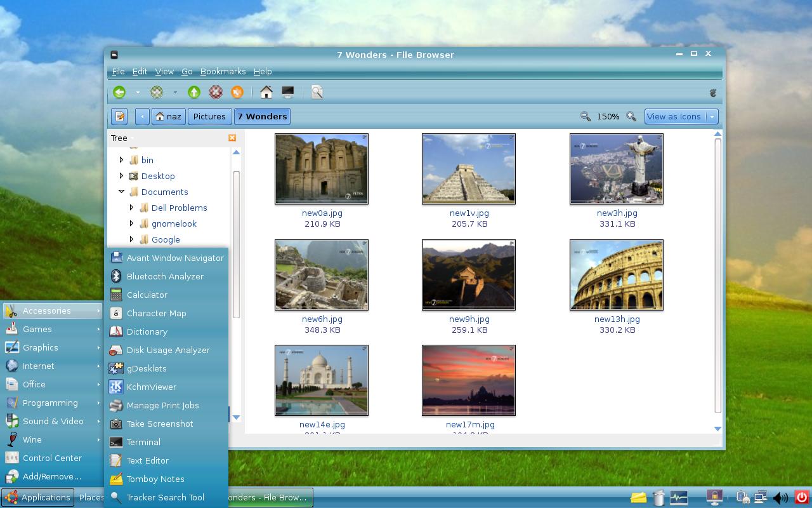812x508 pixels.
Task: Open Text Editor
Action: tap(166, 460)
